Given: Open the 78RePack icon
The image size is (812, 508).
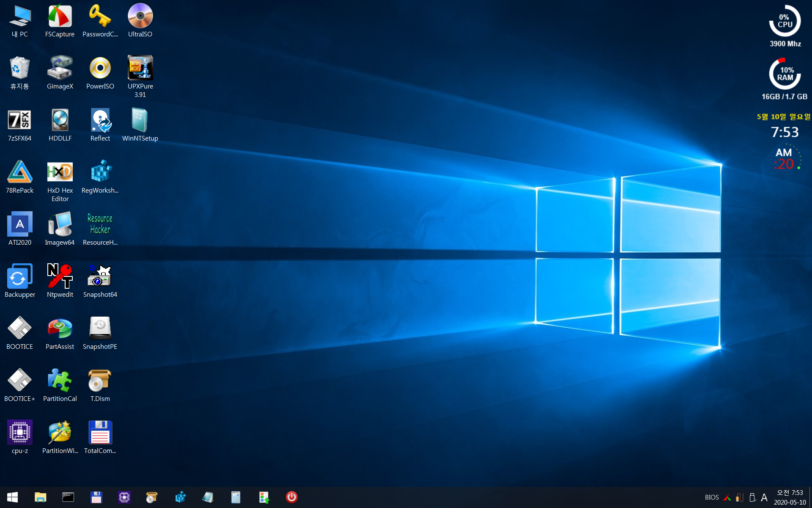Looking at the screenshot, I should [20, 177].
